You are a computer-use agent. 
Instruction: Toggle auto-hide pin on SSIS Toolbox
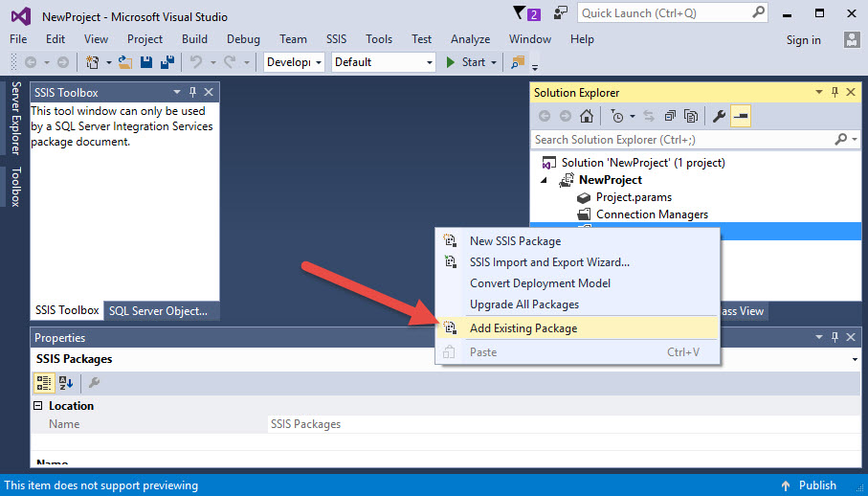point(192,93)
